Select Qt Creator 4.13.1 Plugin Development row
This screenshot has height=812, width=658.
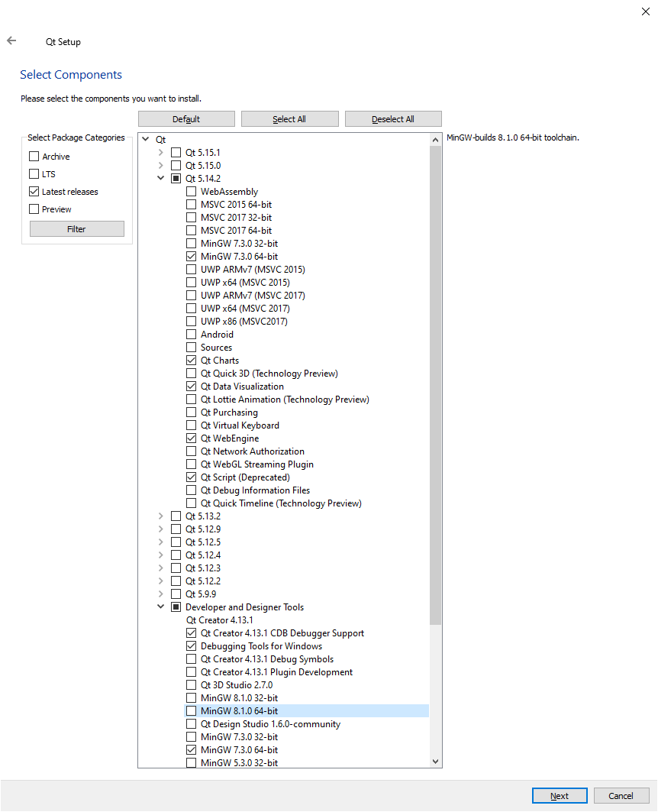pyautogui.click(x=277, y=672)
